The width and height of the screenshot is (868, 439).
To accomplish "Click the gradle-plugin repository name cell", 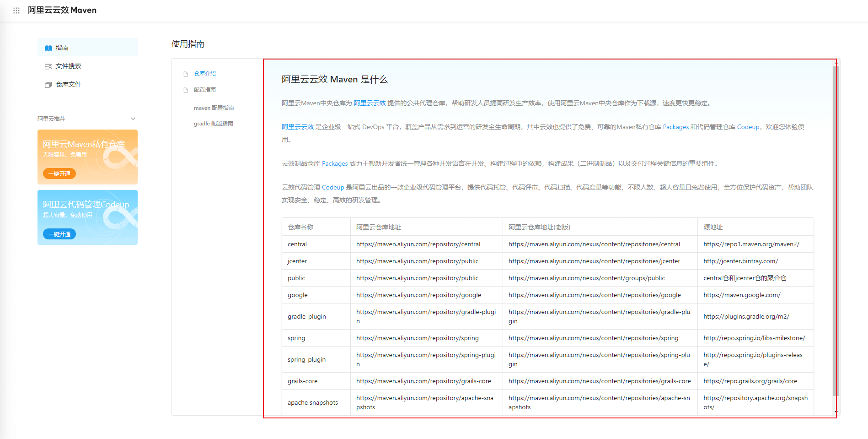I will click(316, 316).
